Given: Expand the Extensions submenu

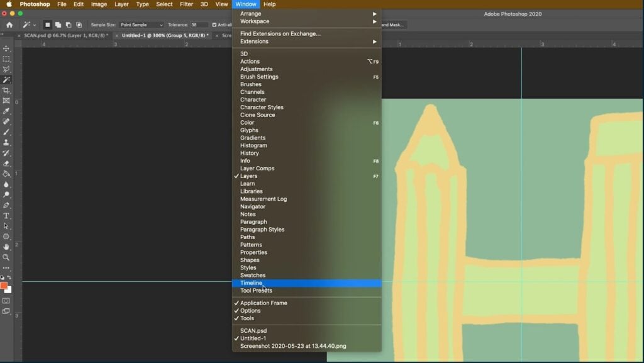Looking at the screenshot, I should pos(307,42).
